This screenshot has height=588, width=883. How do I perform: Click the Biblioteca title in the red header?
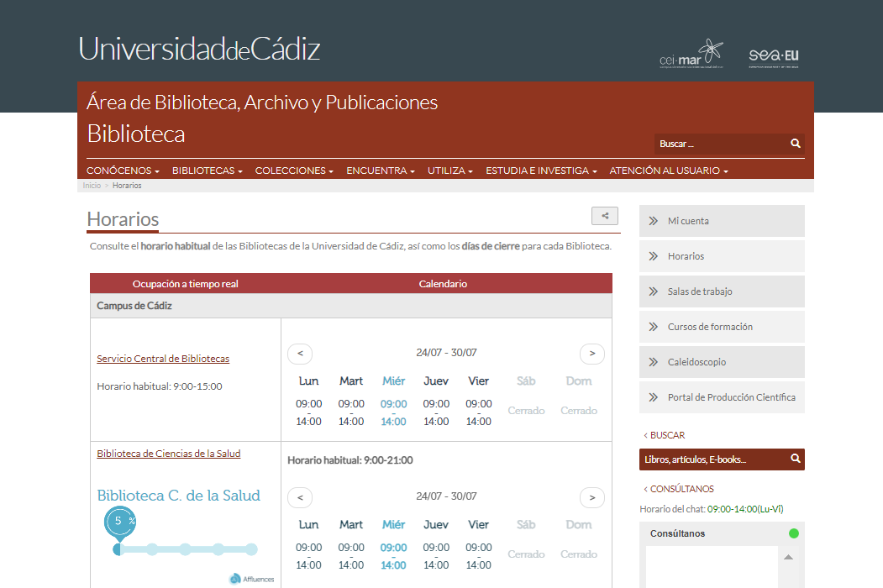tap(136, 134)
